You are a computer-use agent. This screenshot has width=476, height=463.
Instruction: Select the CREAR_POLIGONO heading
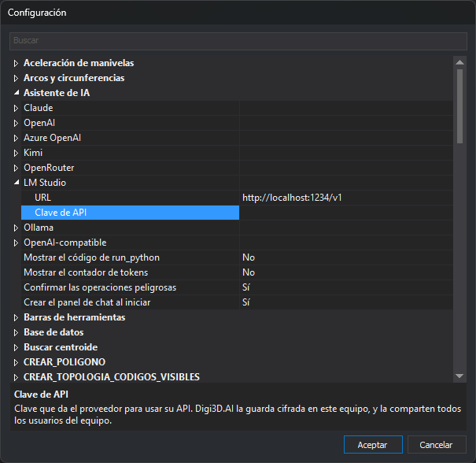pos(65,362)
